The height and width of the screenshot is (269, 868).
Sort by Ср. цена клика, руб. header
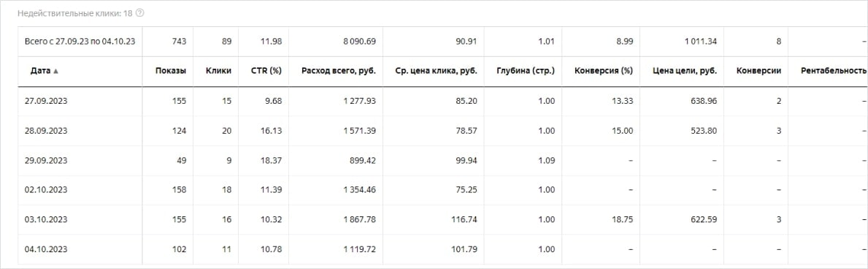(x=437, y=71)
